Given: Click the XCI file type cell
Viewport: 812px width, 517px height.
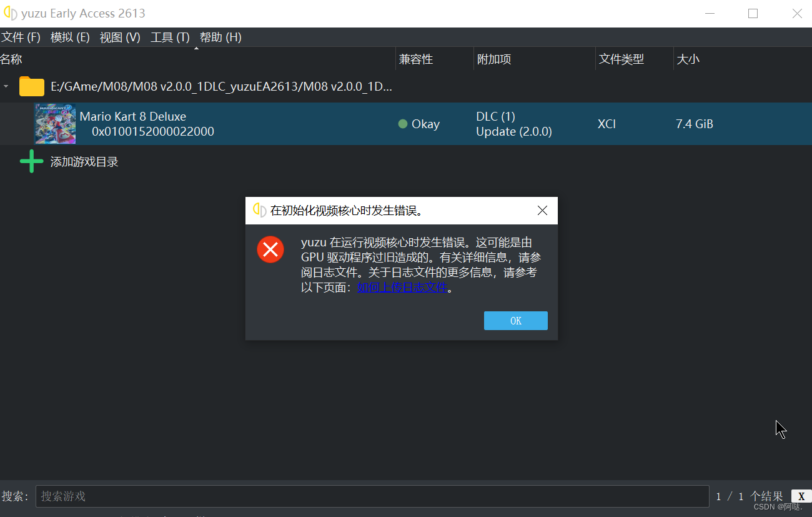Looking at the screenshot, I should [x=607, y=124].
